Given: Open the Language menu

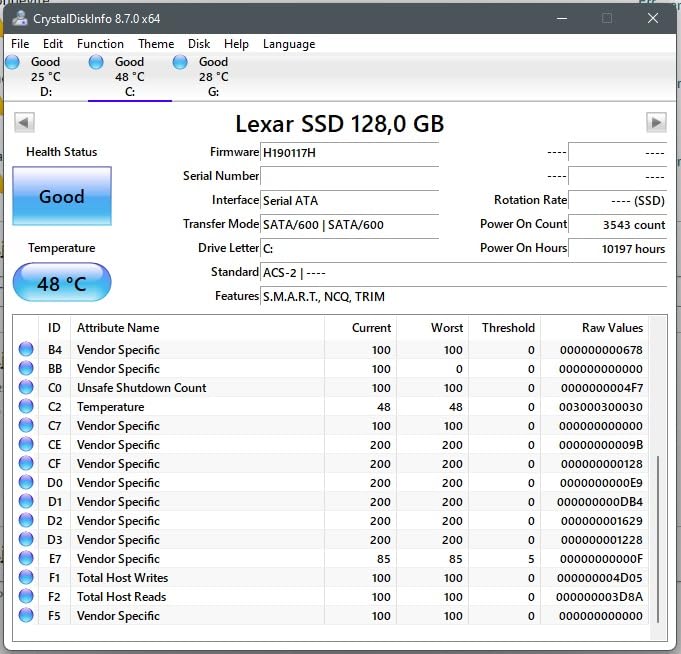Looking at the screenshot, I should click(x=289, y=44).
